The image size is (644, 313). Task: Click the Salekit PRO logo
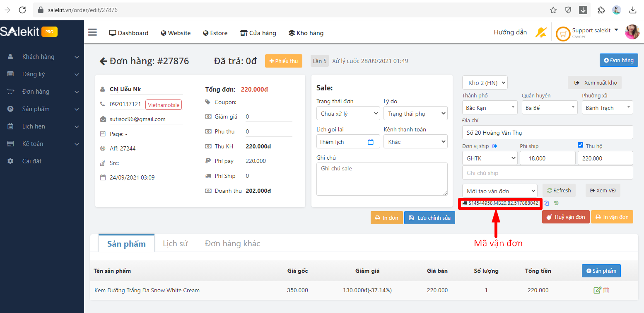[x=29, y=32]
